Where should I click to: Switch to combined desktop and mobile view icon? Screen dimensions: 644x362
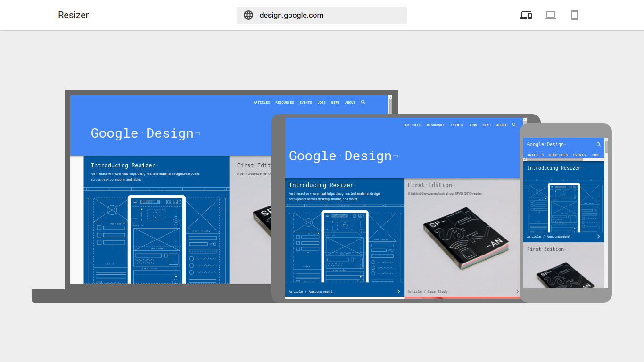(526, 15)
